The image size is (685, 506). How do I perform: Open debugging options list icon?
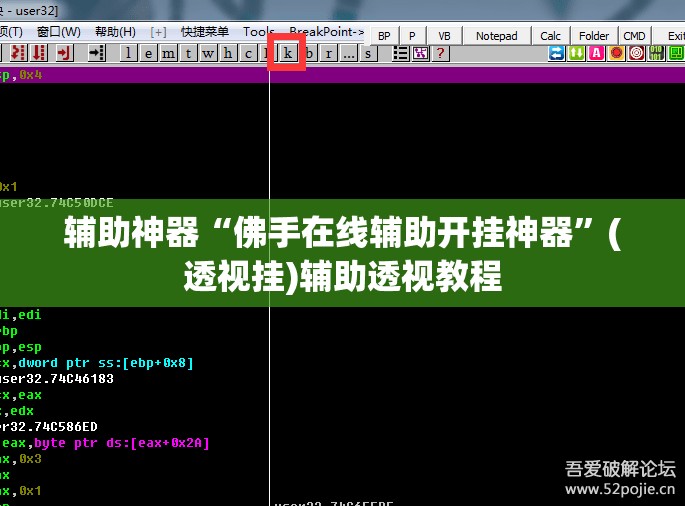pos(400,53)
